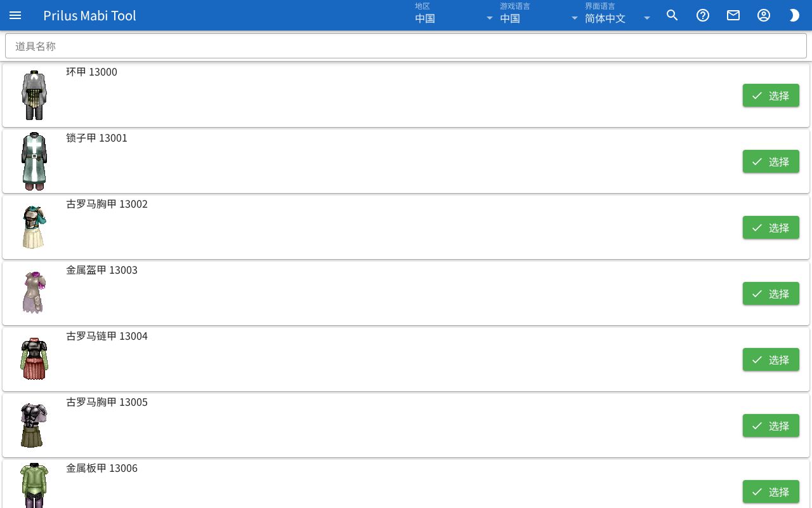Image resolution: width=812 pixels, height=508 pixels.
Task: Open the user account icon
Action: click(764, 15)
